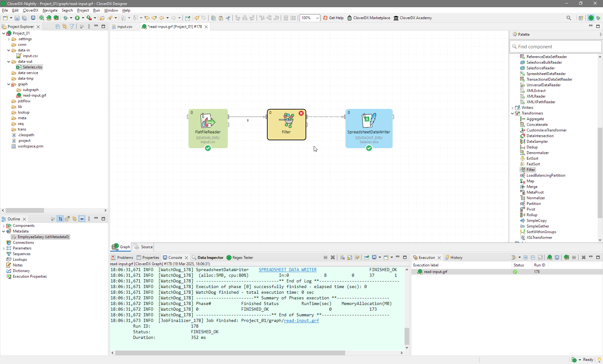Click the Get Help button

333,18
